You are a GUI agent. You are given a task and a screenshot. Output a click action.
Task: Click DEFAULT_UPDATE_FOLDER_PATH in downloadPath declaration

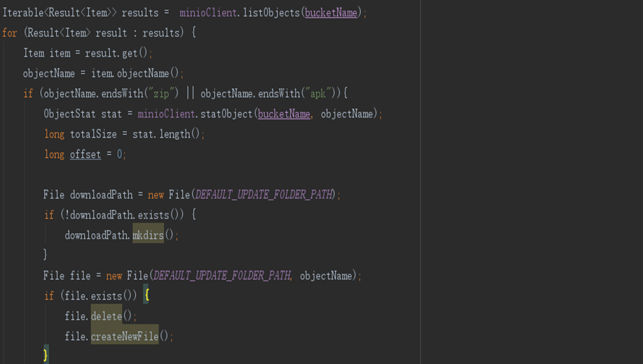click(x=263, y=195)
